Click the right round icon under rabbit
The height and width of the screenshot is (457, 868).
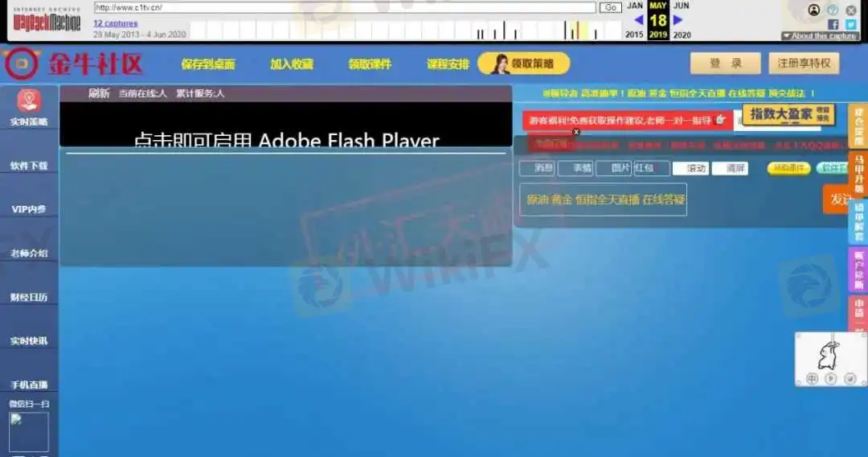[x=850, y=379]
